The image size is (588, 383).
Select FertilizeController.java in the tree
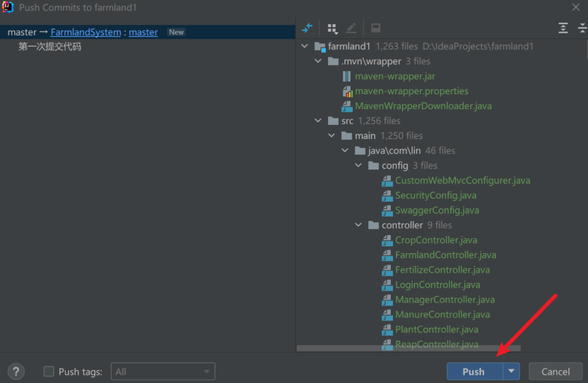pyautogui.click(x=443, y=270)
